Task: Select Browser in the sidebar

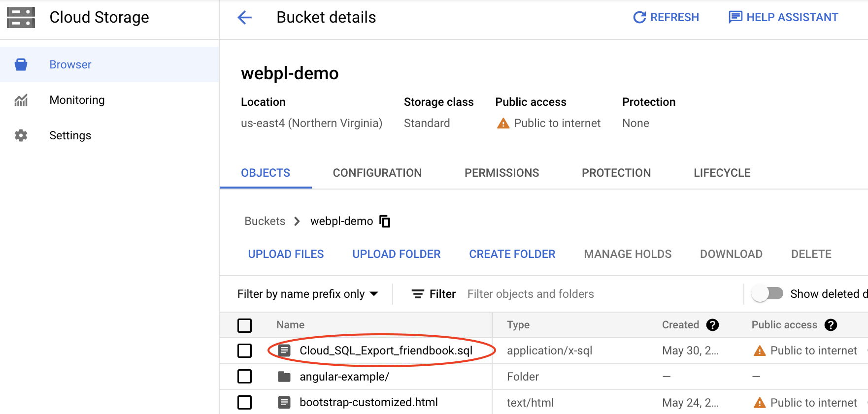Action: tap(109, 64)
